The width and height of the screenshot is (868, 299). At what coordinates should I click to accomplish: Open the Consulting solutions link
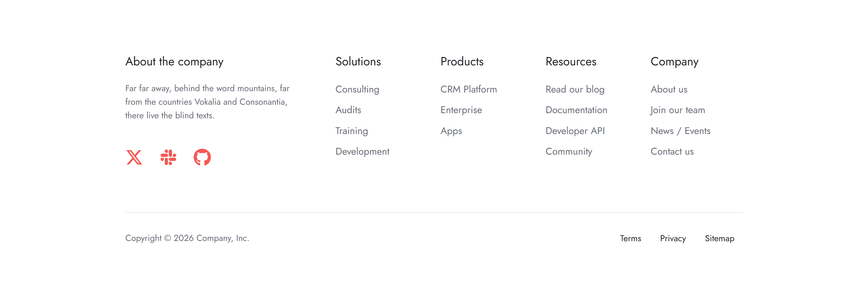(x=357, y=89)
